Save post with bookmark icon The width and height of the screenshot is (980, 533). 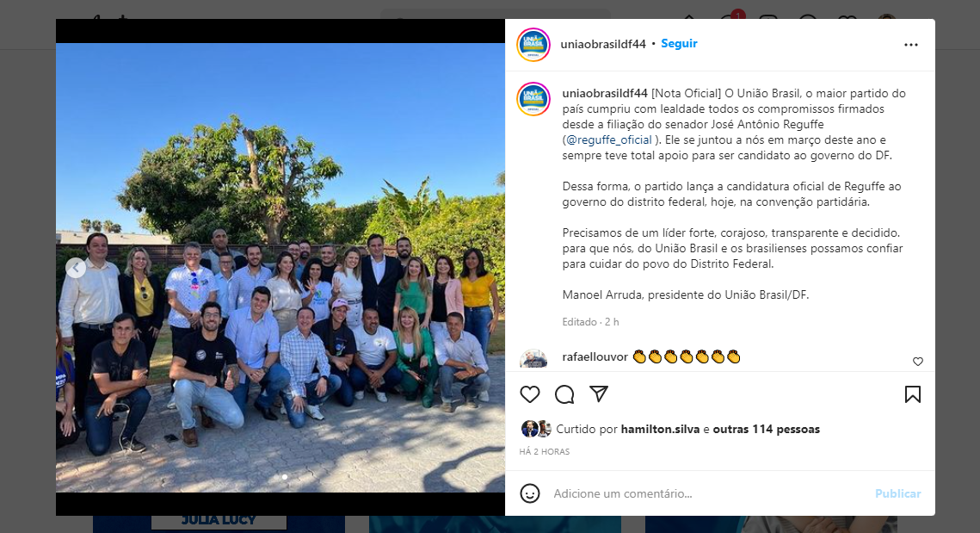[x=913, y=394]
